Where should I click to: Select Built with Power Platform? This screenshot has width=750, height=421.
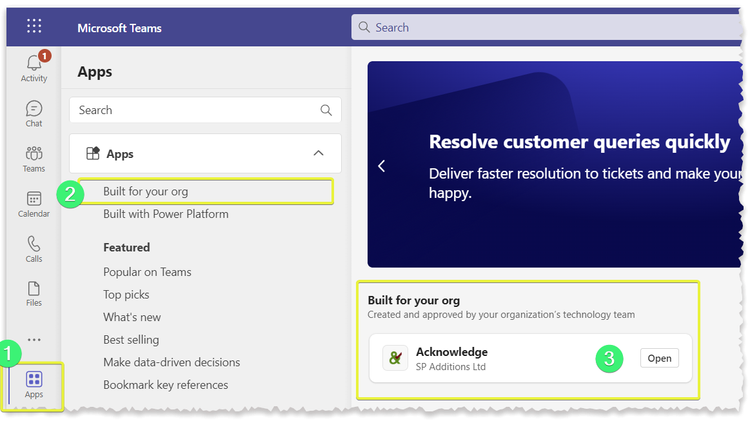[166, 214]
